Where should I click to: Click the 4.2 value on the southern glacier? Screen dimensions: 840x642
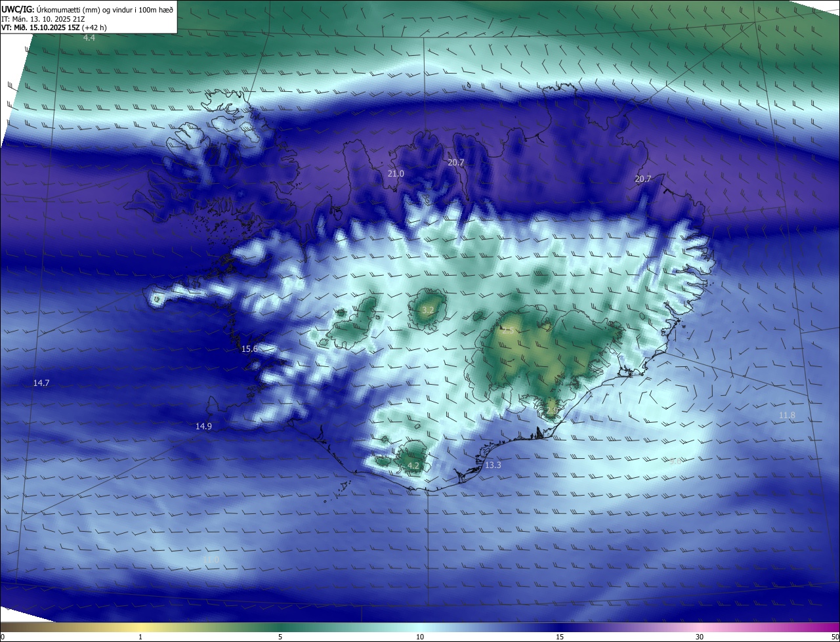tap(413, 466)
